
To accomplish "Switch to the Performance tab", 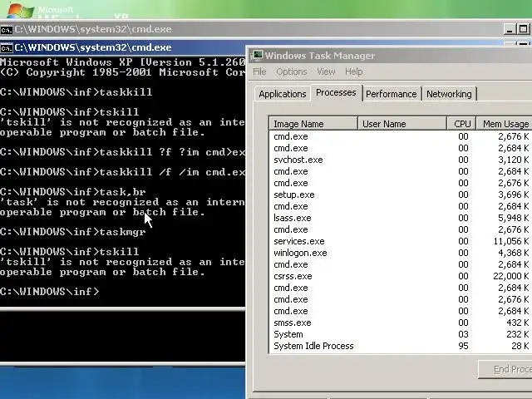I will point(392,94).
